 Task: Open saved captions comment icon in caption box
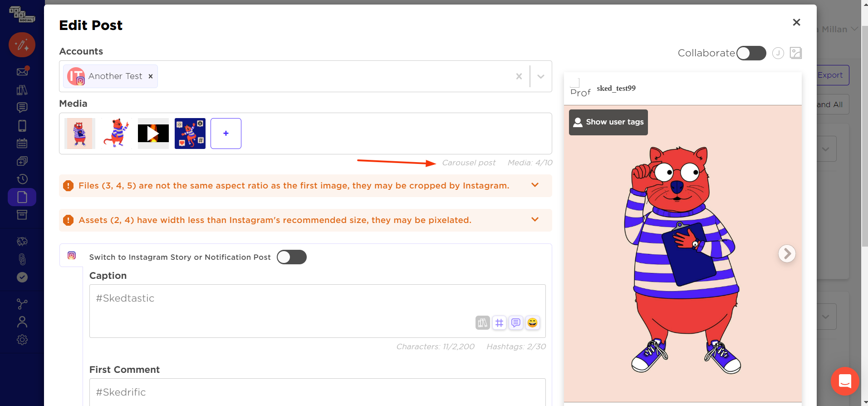516,322
